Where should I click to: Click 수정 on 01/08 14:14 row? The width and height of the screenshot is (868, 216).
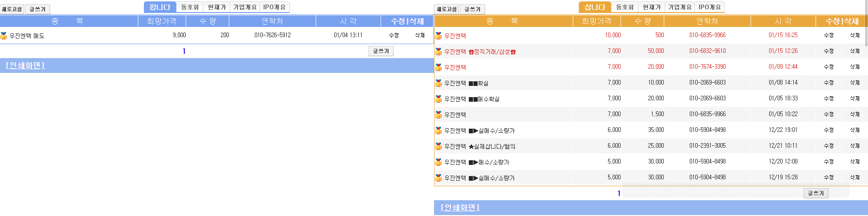[x=829, y=83]
